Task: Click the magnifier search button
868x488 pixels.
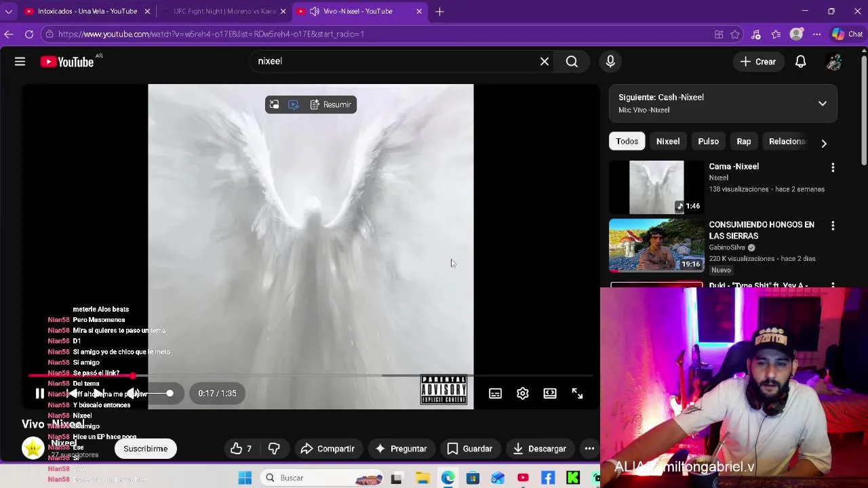Action: [572, 62]
